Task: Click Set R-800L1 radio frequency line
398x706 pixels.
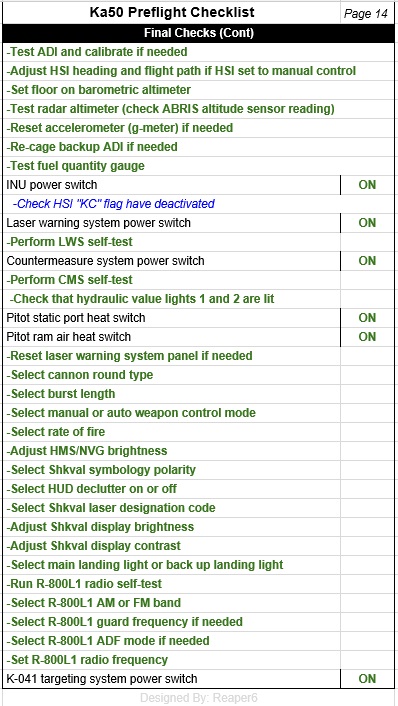Action: point(87,660)
